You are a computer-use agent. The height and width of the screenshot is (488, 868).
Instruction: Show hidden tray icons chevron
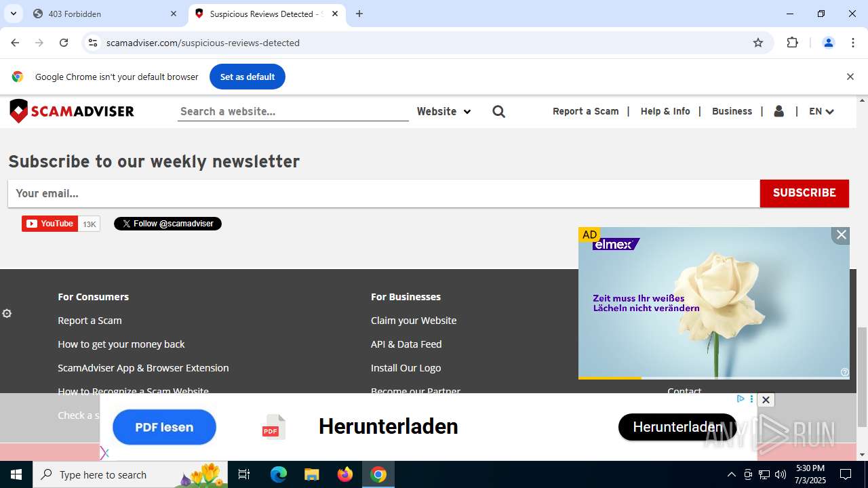pyautogui.click(x=731, y=474)
